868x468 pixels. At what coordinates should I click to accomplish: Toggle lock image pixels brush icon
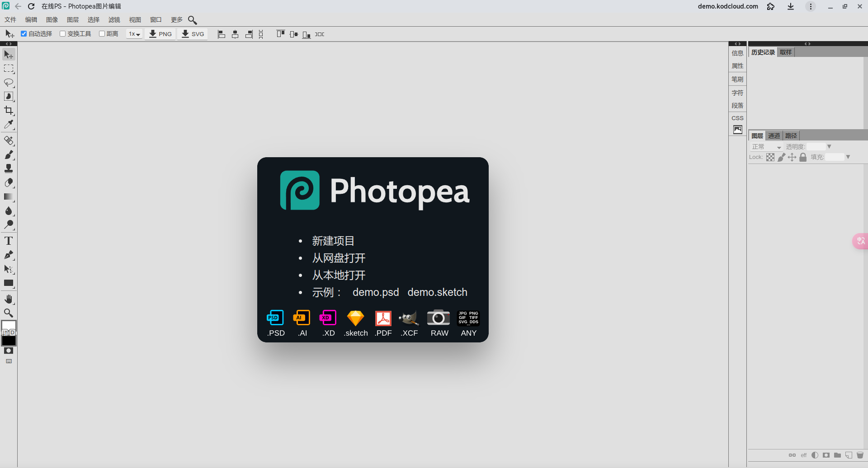point(781,157)
